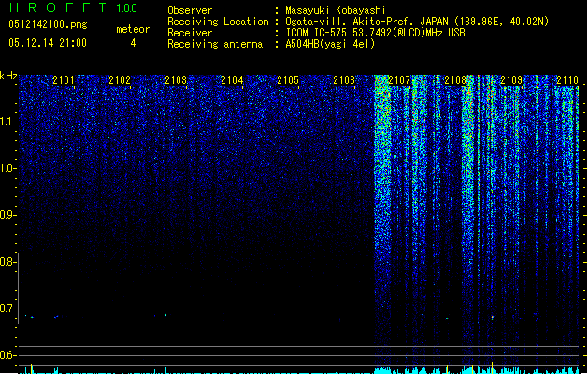Click the date 05.12.14 21:00

pyautogui.click(x=48, y=43)
